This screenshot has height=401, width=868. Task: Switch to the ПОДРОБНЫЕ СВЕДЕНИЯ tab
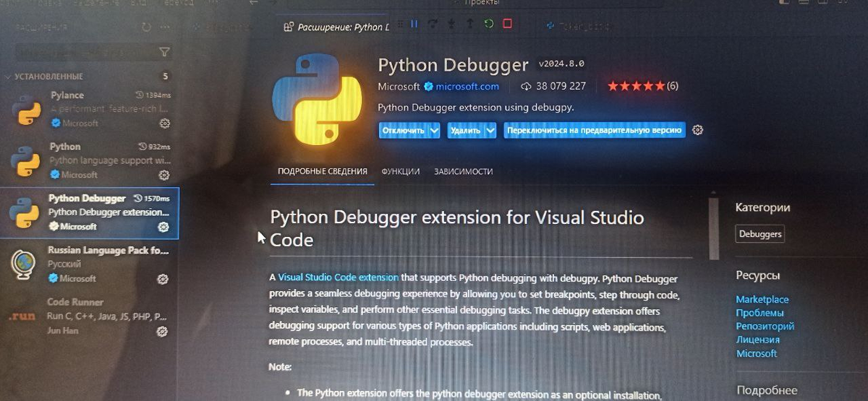click(x=323, y=172)
